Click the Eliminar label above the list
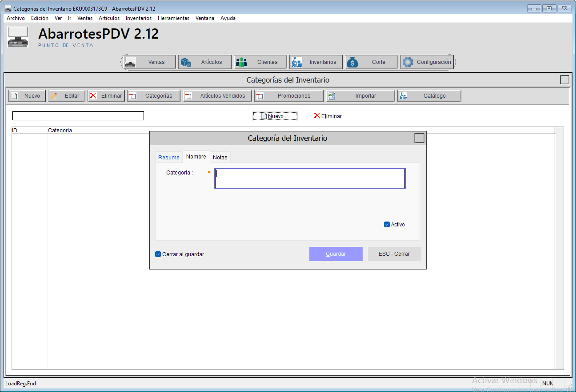This screenshot has height=392, width=576. 332,116
